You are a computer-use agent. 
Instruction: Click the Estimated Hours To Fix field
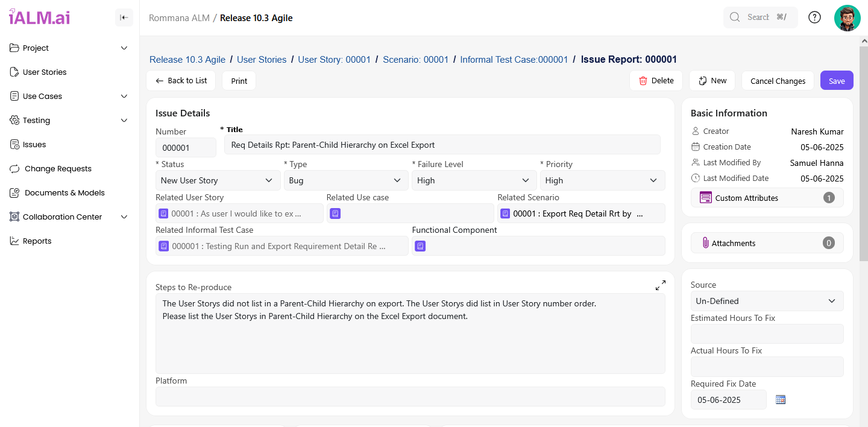tap(767, 334)
